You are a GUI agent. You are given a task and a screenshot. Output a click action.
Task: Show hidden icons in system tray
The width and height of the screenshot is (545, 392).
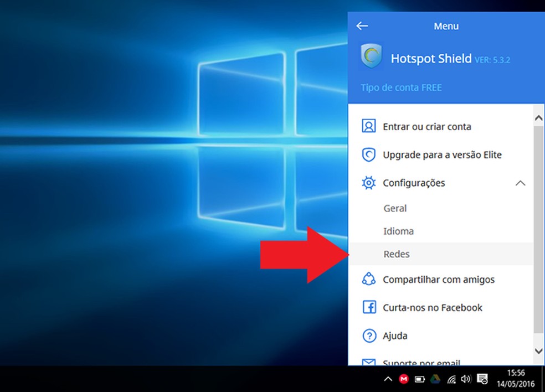pyautogui.click(x=388, y=379)
